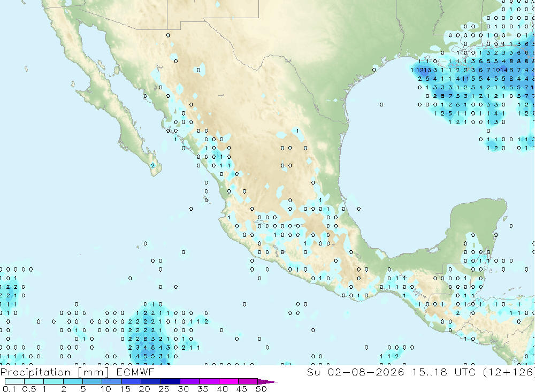Click the 10–15 mm legend color segment
Viewport: 535px width, 392px height.
[x=112, y=381]
